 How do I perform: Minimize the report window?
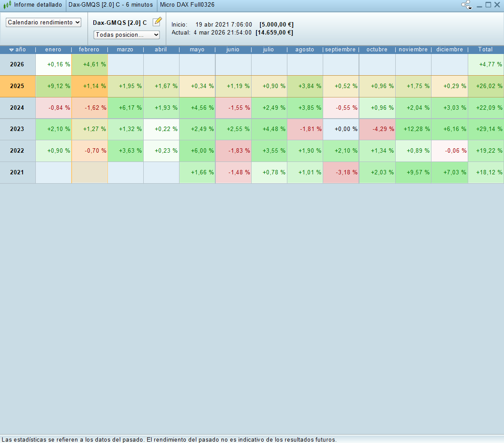point(479,5)
